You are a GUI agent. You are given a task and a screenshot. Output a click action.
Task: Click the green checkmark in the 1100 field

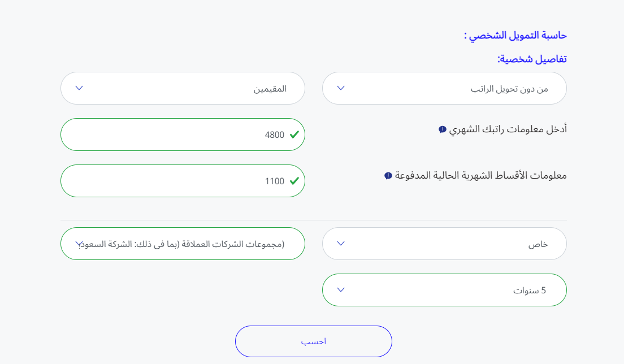(294, 181)
